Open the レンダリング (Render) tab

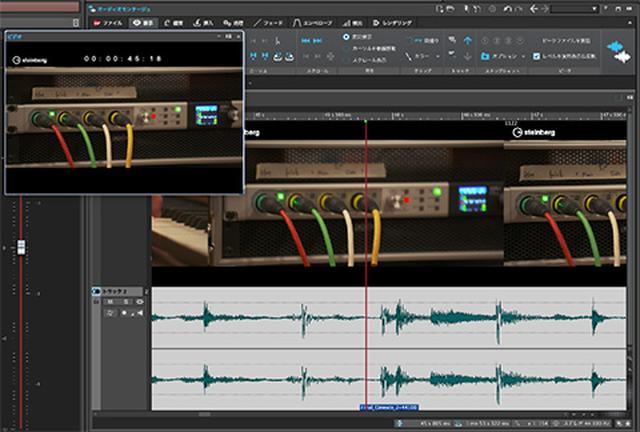(392, 23)
